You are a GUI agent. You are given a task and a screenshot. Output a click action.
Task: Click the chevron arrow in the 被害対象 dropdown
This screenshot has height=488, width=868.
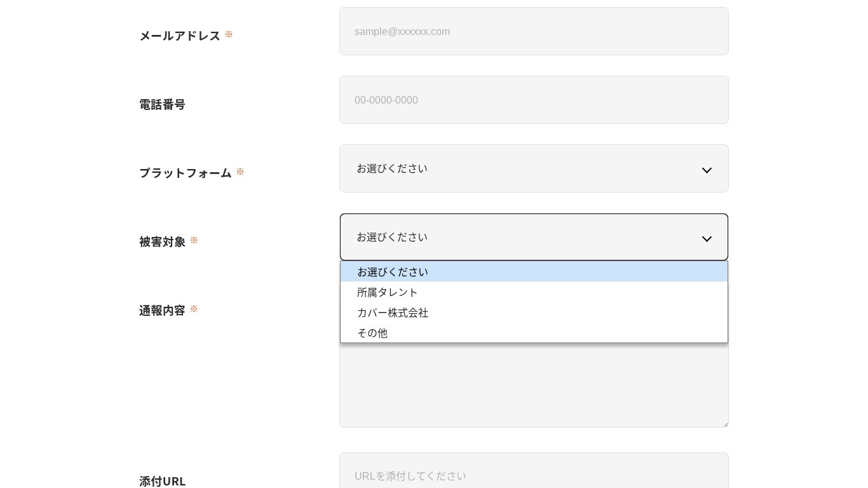click(x=706, y=239)
